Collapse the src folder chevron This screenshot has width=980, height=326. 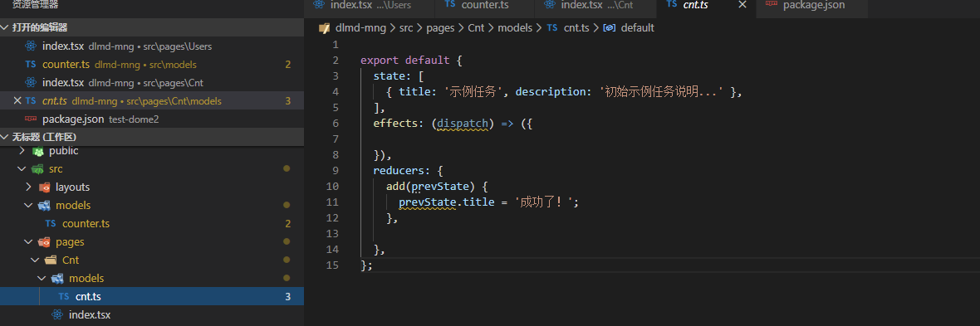[22, 168]
